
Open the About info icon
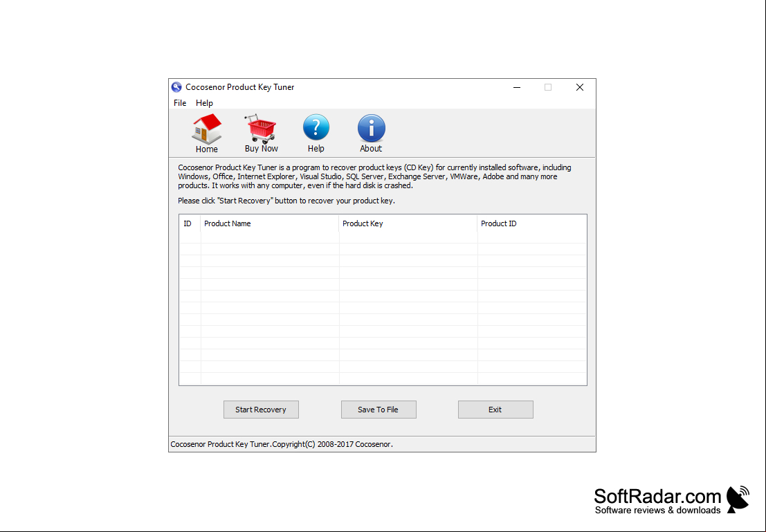(x=372, y=128)
